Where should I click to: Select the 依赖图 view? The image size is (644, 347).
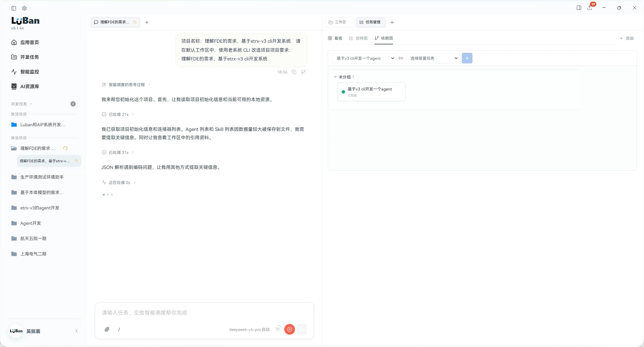(384, 38)
